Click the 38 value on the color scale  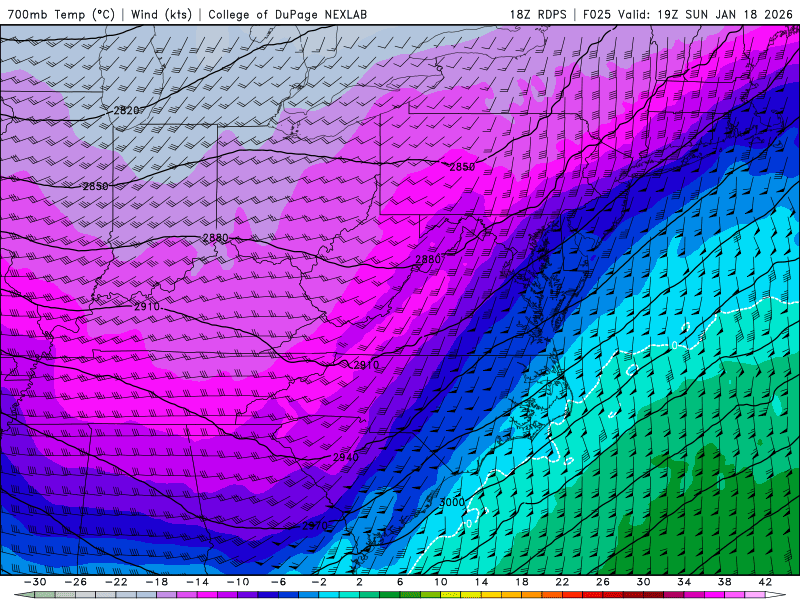(x=724, y=582)
